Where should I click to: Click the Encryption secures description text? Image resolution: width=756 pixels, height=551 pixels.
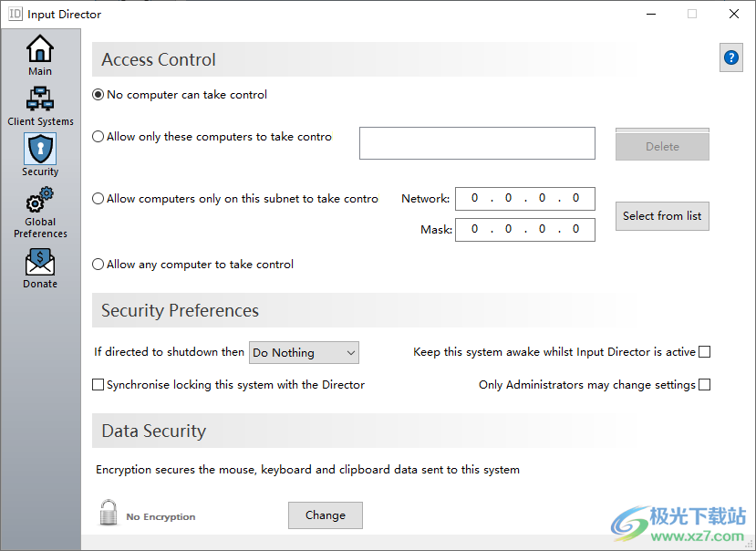point(307,470)
